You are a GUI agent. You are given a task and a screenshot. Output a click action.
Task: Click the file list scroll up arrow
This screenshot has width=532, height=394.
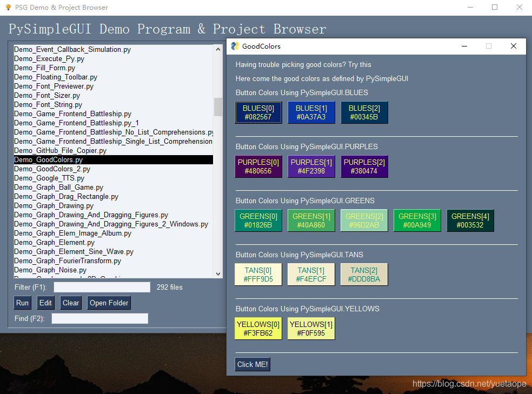(x=218, y=49)
